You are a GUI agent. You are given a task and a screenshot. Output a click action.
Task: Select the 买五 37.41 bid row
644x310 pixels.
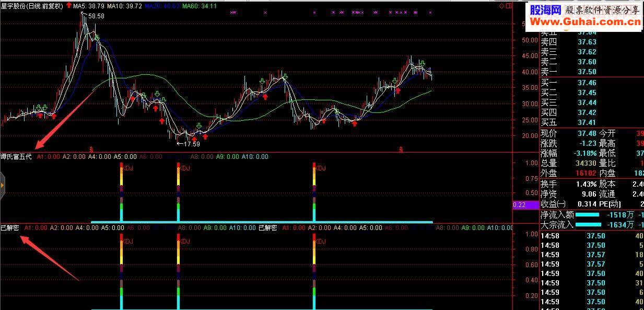tap(591, 122)
